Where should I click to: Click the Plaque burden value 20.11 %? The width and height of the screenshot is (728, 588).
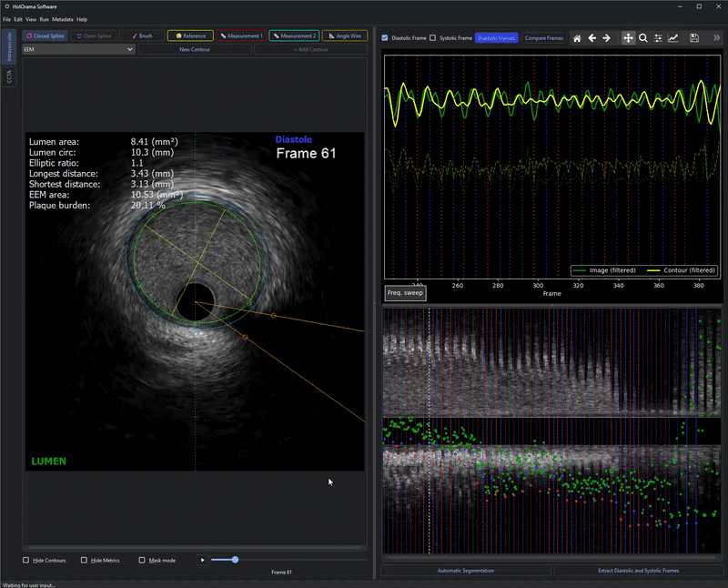tap(148, 206)
